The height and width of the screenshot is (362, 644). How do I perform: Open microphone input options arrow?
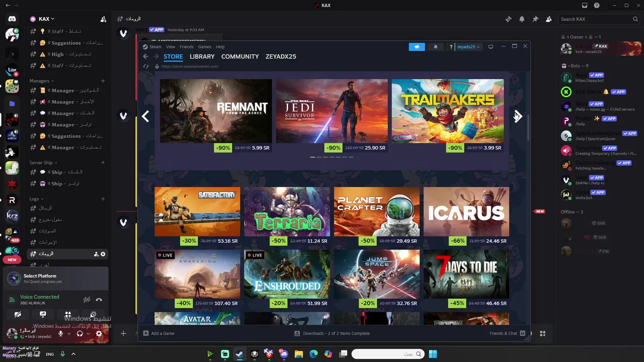point(68,333)
